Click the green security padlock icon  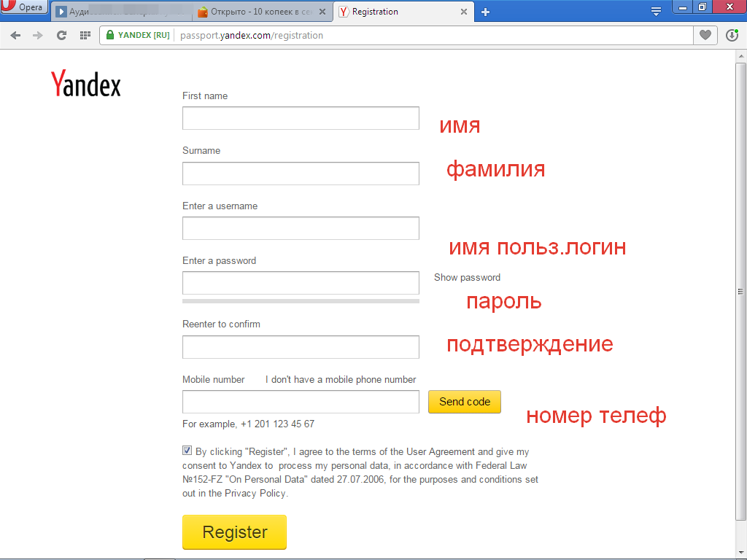[x=110, y=35]
